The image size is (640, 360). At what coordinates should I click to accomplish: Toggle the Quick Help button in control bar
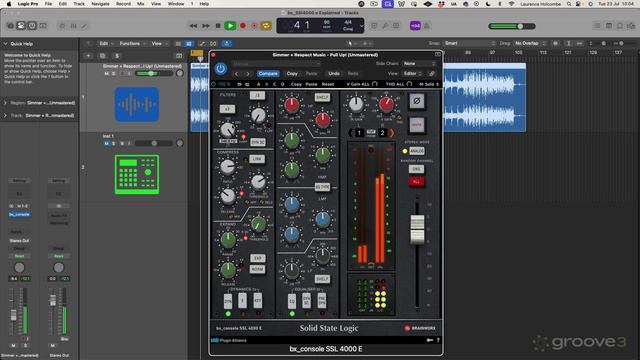tap(32, 26)
